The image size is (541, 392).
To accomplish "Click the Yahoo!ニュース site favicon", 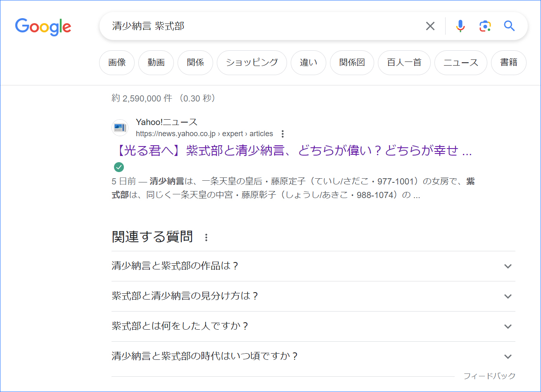I will [120, 128].
